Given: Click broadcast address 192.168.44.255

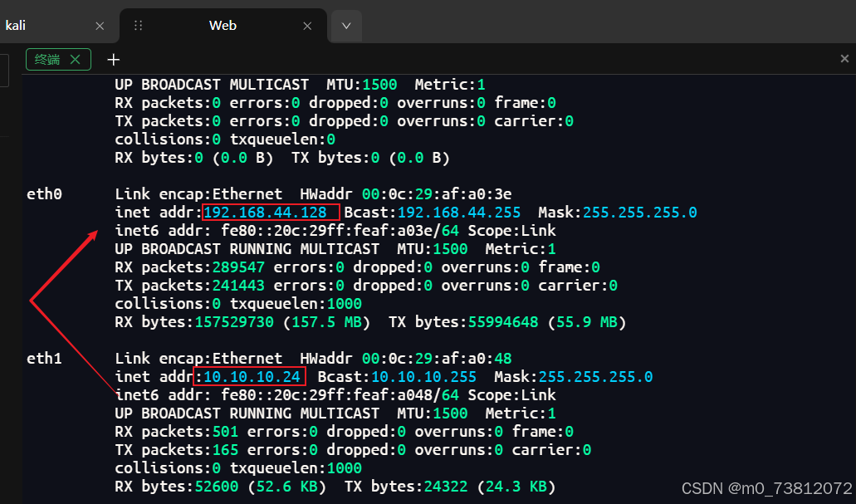Looking at the screenshot, I should pos(459,213).
